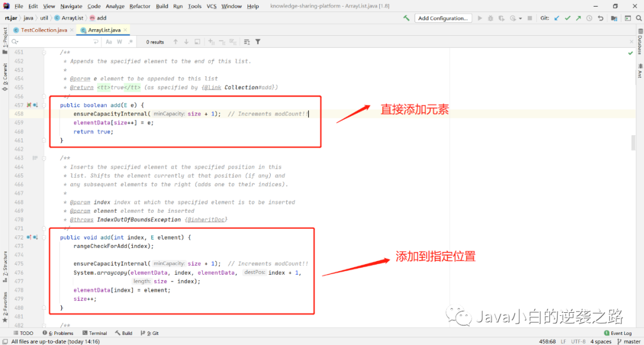644x345 pixels.
Task: Toggle Words W option in find bar
Action: pos(119,42)
